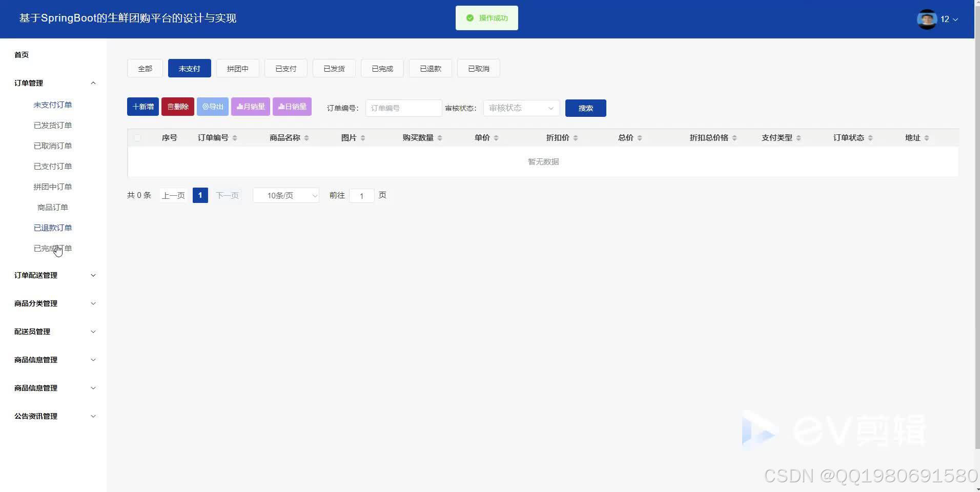Screen dimensions: 980x492
Task: Switch to the 已退款 tab
Action: (x=430, y=68)
